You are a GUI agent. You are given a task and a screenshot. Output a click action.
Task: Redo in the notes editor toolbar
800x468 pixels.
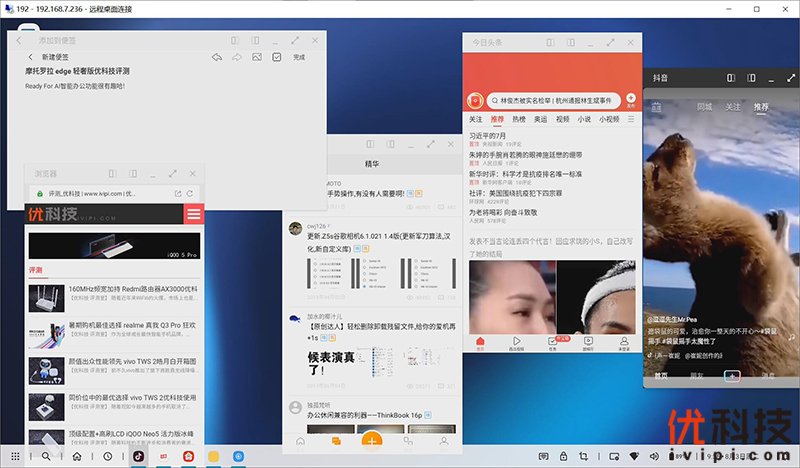click(x=237, y=57)
